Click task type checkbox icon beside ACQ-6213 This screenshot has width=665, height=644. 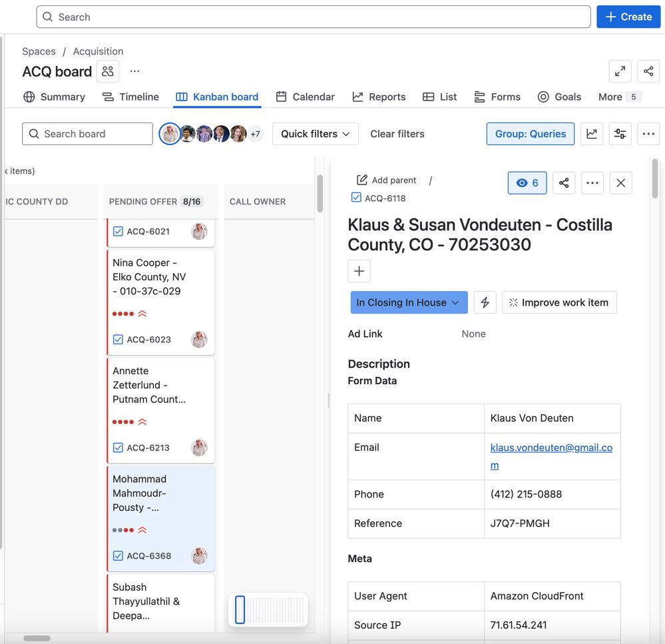pos(118,448)
